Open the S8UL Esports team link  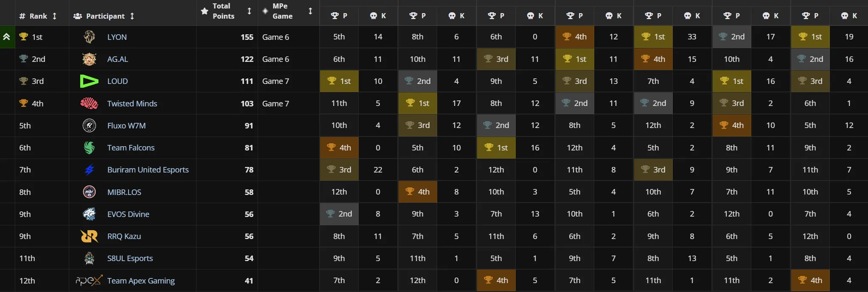click(x=130, y=258)
